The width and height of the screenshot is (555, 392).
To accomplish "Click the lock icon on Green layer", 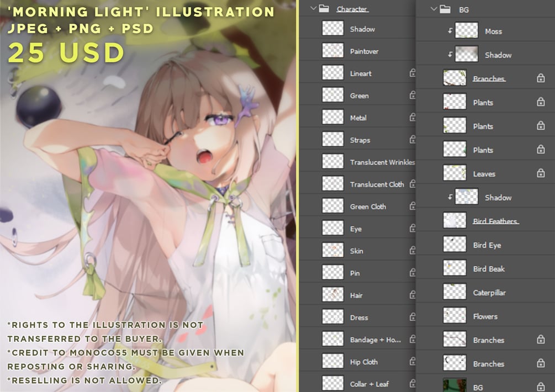I will (413, 95).
